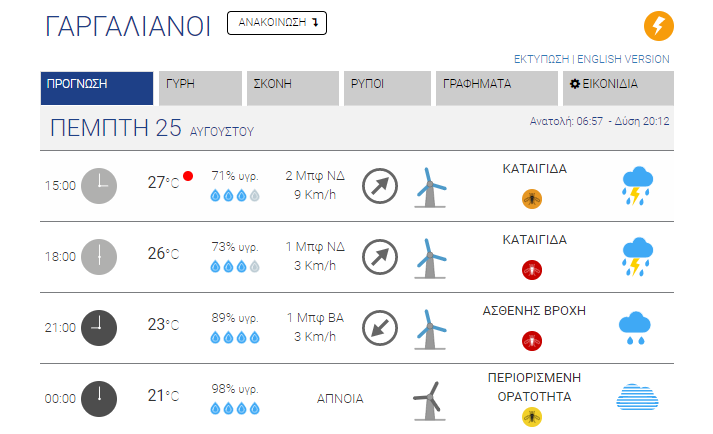Open the ΓΥΡΗ tab
This screenshot has height=434, width=713.
click(x=200, y=88)
